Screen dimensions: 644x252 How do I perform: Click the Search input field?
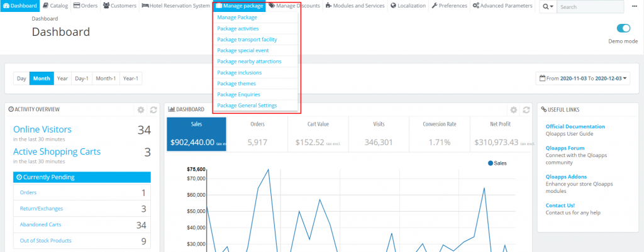pyautogui.click(x=590, y=6)
